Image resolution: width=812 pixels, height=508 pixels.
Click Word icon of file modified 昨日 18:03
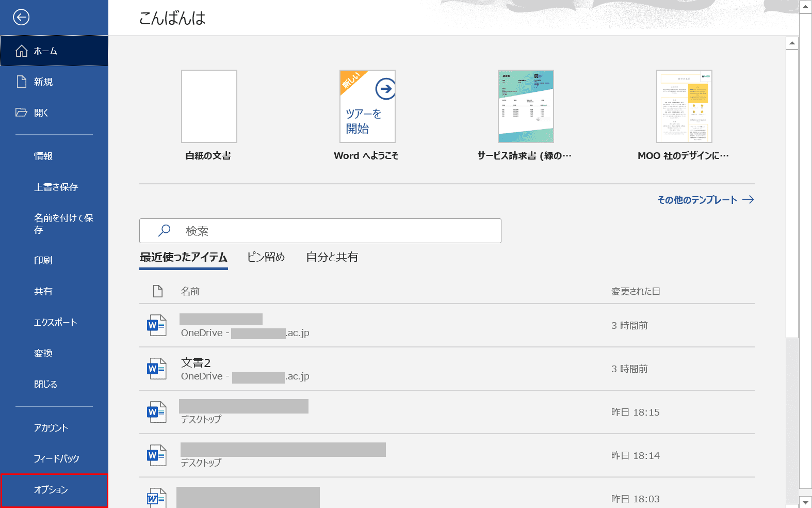(156, 498)
